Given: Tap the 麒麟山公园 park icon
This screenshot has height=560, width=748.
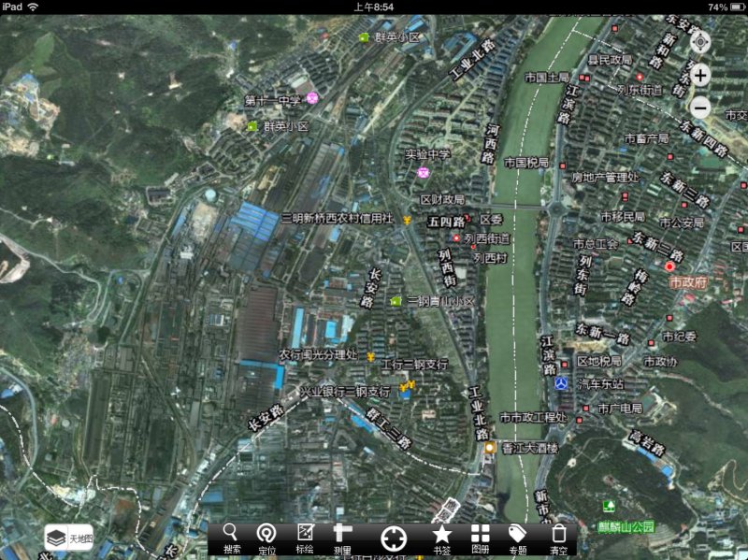Looking at the screenshot, I should [609, 506].
